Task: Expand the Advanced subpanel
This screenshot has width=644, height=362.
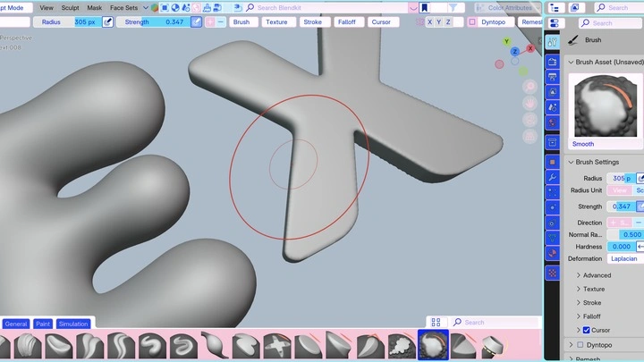Action: click(x=594, y=275)
